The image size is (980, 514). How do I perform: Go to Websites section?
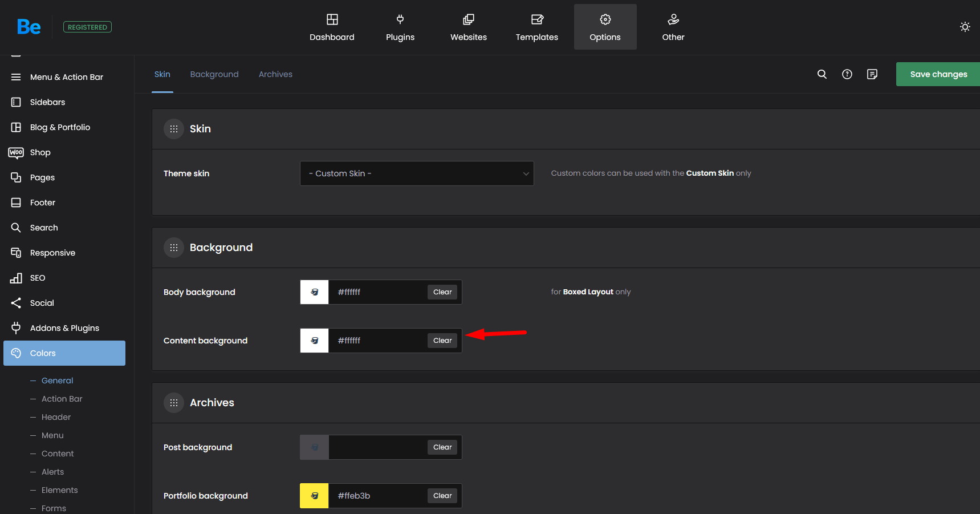pos(469,27)
